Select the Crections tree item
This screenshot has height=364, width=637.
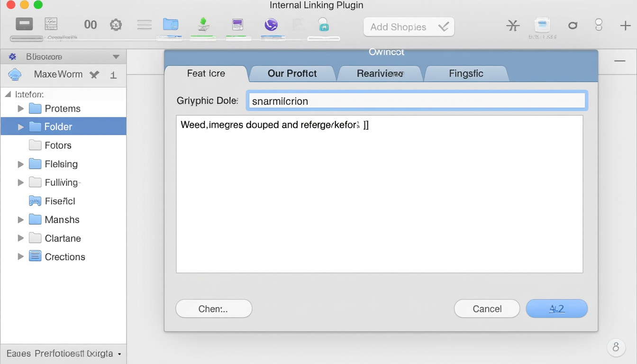click(63, 257)
